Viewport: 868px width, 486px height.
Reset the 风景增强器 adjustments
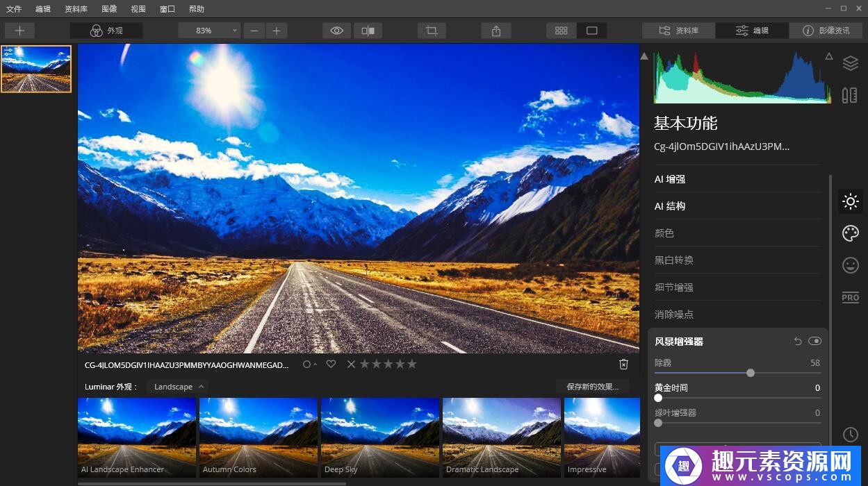[798, 342]
